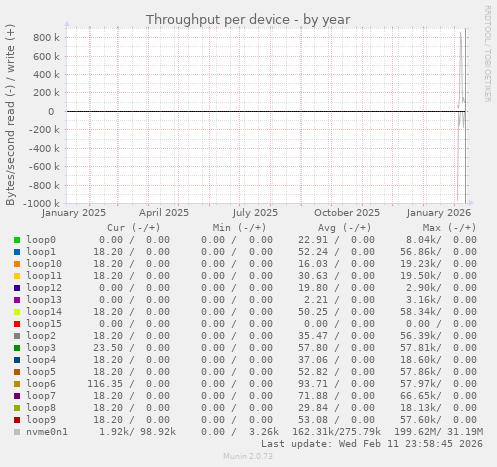
Task: Click the 'Max (-/+)' column header
Action: [449, 228]
